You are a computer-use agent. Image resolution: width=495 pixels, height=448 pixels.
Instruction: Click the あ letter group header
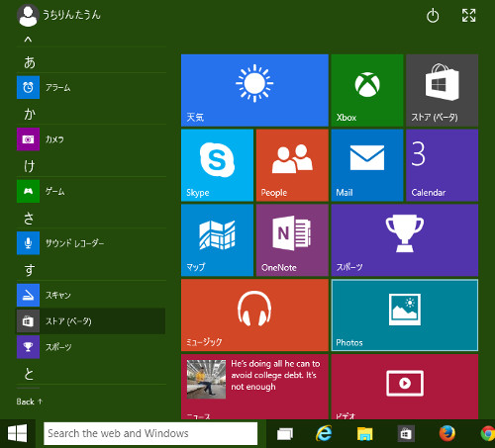click(x=30, y=62)
